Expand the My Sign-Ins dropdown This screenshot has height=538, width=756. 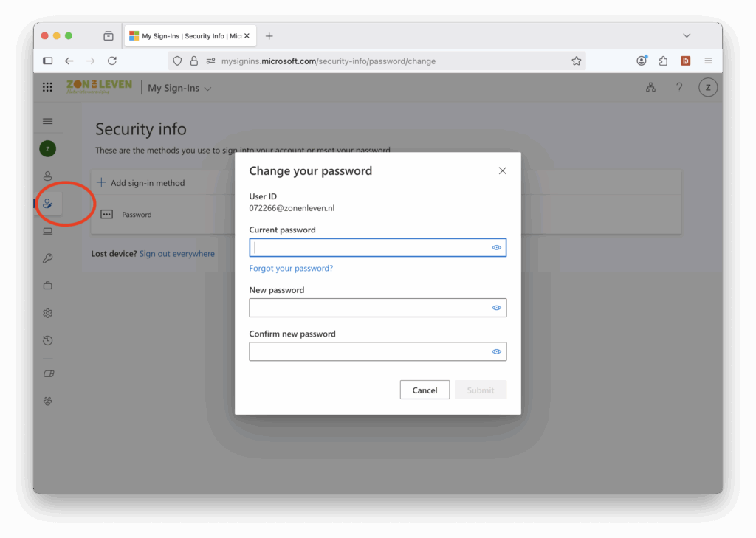(179, 89)
